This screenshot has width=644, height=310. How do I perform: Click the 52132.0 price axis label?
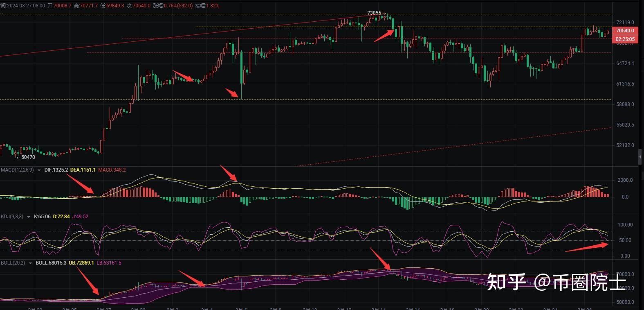pos(625,145)
